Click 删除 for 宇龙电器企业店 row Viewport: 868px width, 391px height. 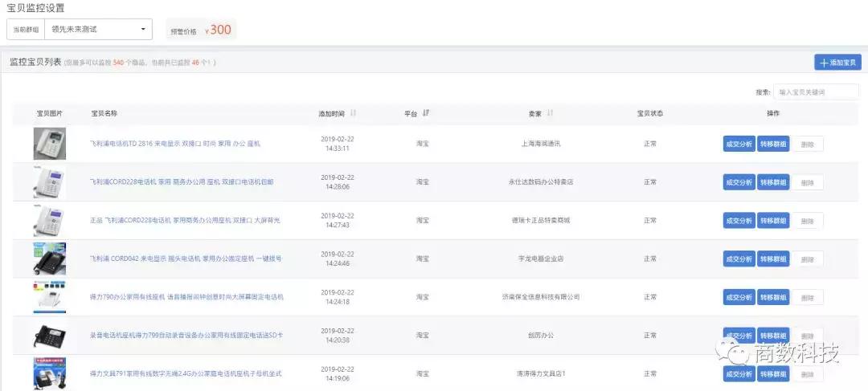pyautogui.click(x=808, y=259)
